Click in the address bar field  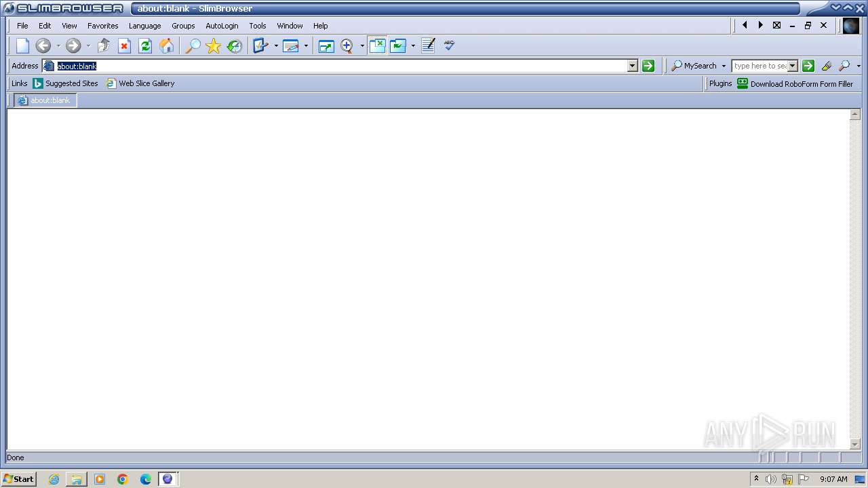point(340,66)
